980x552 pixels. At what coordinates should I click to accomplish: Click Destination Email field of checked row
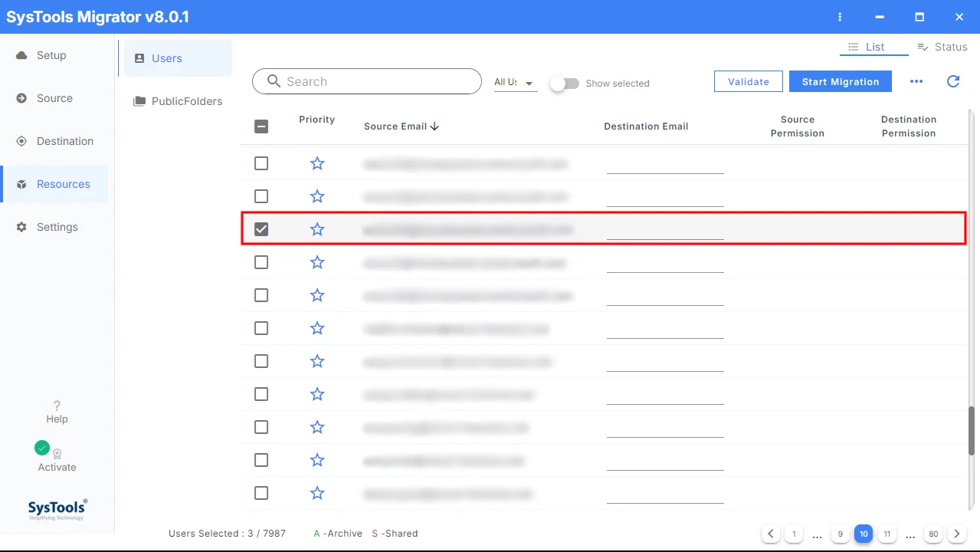665,229
